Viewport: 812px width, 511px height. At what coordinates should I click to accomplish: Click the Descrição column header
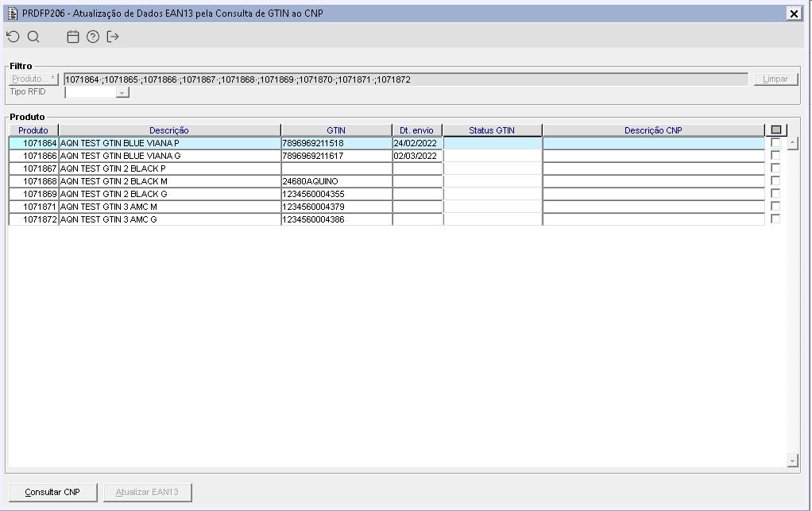click(x=169, y=130)
